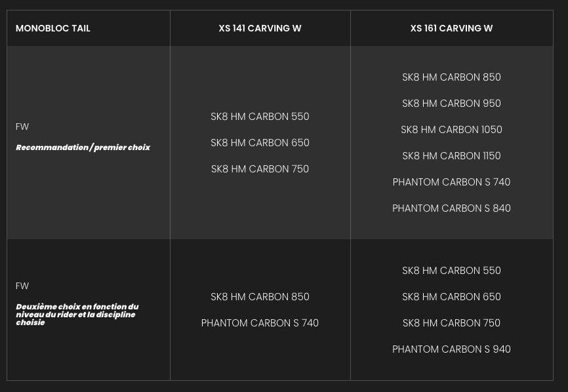Click SK8 HM CARBON 1150 entry

click(451, 156)
